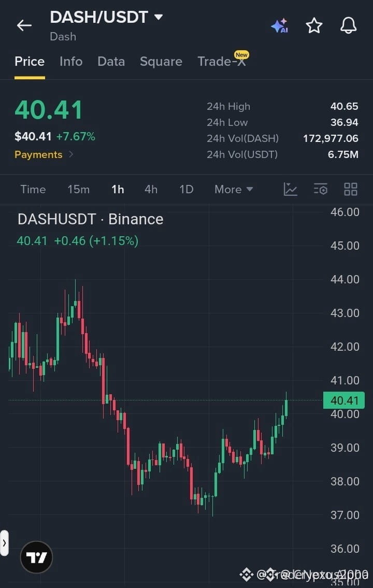Select the 1h interval
This screenshot has width=373, height=588.
tap(118, 190)
